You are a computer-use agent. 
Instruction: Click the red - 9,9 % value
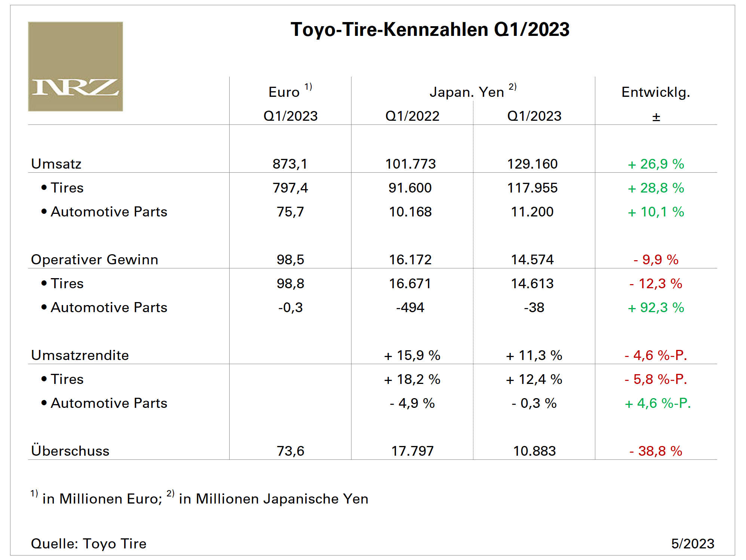pos(656,259)
